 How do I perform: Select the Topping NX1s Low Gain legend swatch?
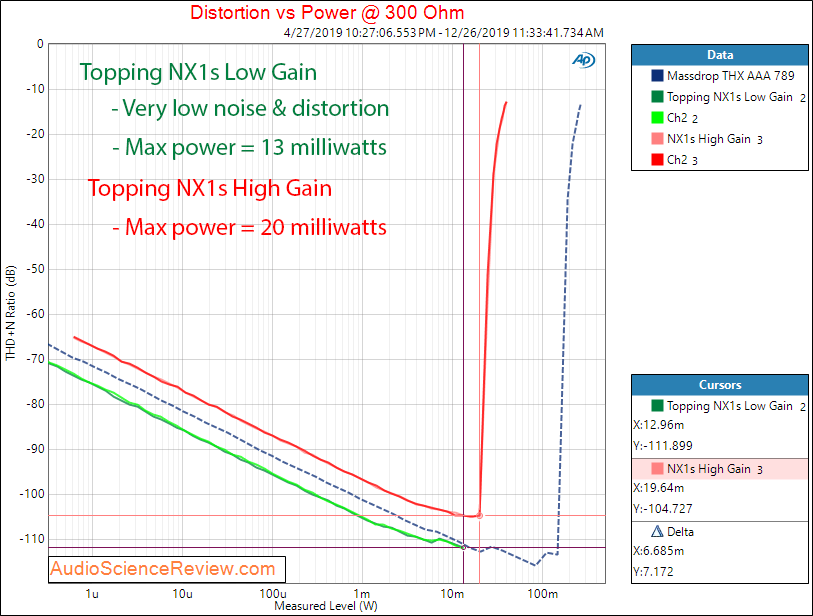[657, 97]
